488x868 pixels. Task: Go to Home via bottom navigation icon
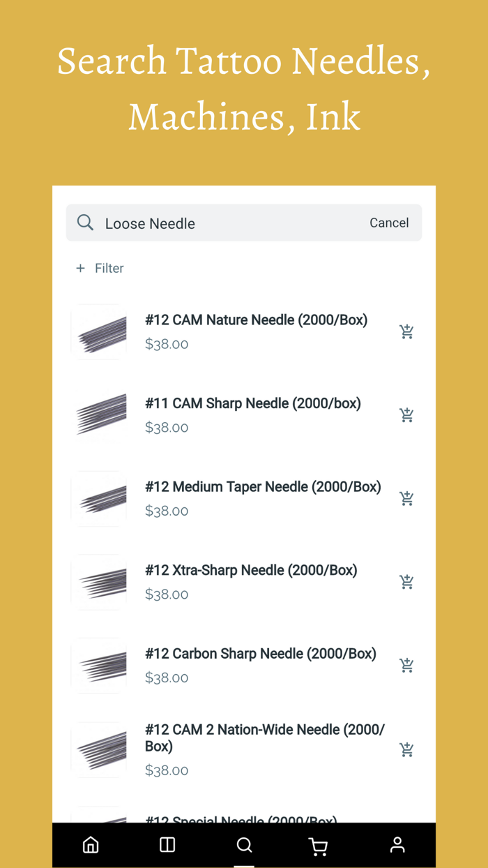pyautogui.click(x=91, y=845)
